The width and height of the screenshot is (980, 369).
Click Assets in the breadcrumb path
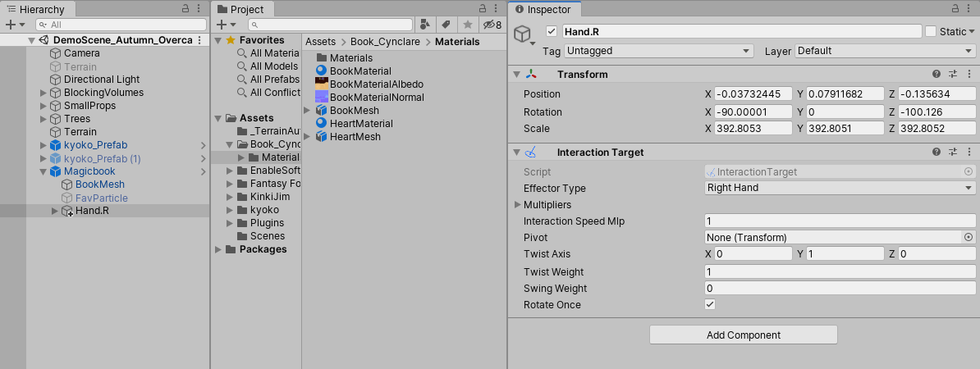[x=320, y=42]
